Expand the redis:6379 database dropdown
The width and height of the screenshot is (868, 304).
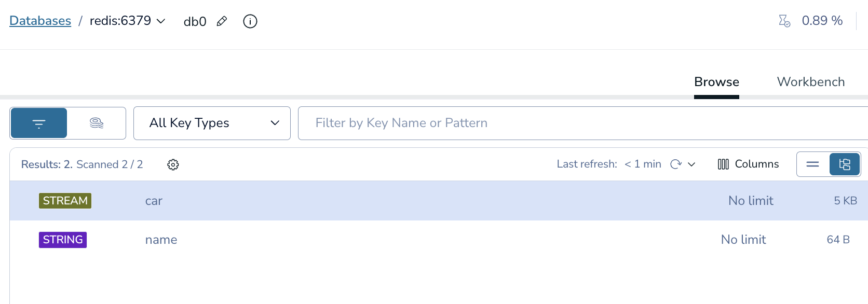161,21
